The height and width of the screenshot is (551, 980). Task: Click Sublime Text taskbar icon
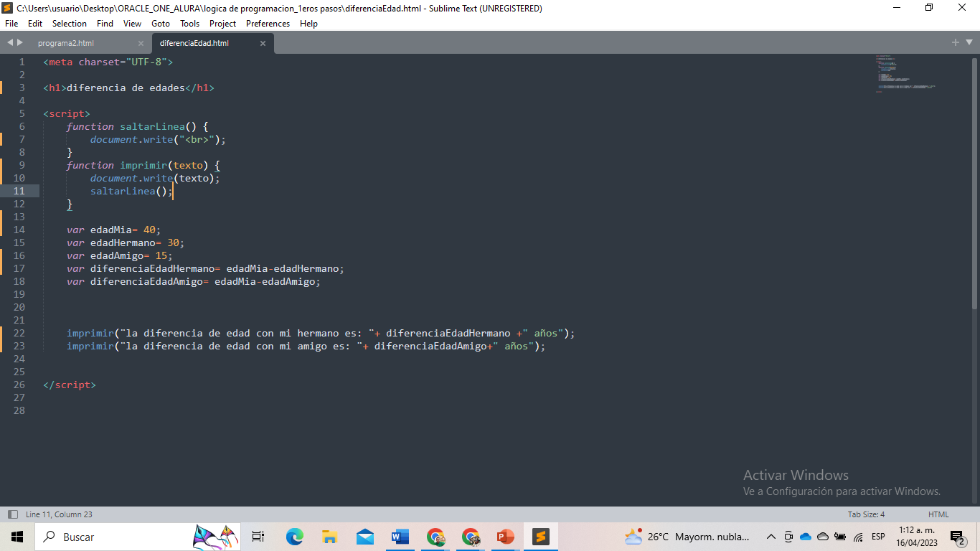(541, 537)
